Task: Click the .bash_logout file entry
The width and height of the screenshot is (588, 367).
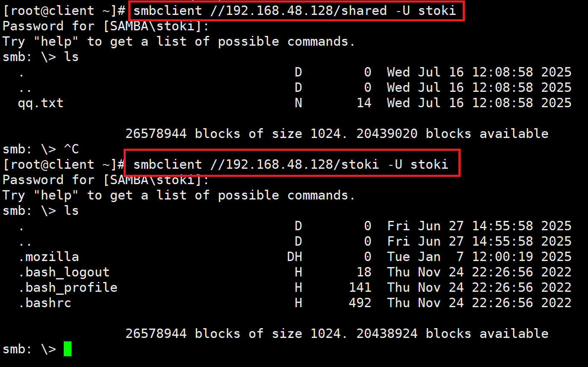Action: 64,272
